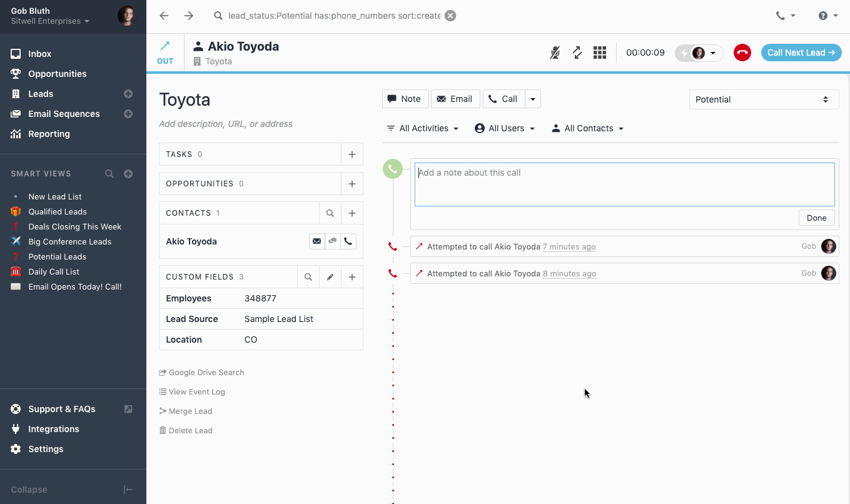Go back with the left arrow
The height and width of the screenshot is (504, 850).
point(164,16)
